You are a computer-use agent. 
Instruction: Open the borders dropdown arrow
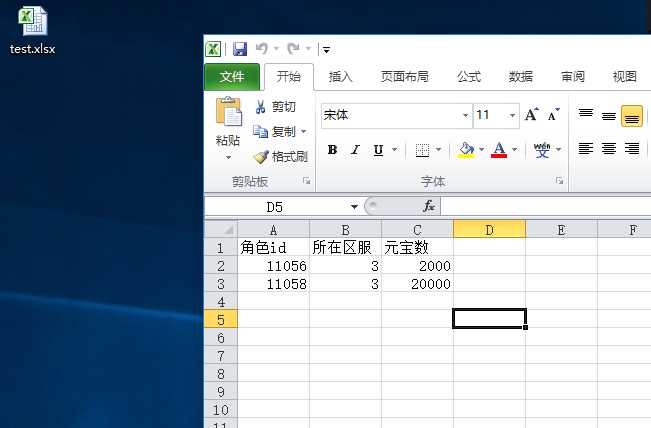click(x=438, y=149)
